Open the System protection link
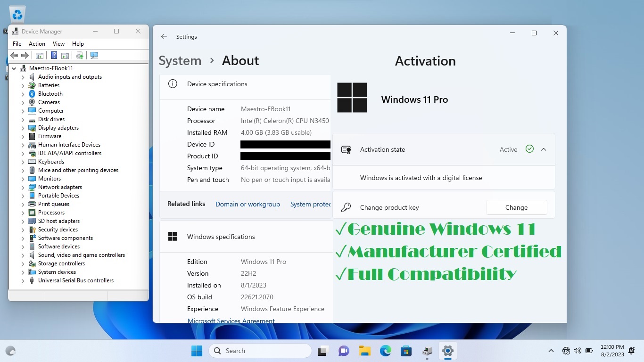 [311, 204]
